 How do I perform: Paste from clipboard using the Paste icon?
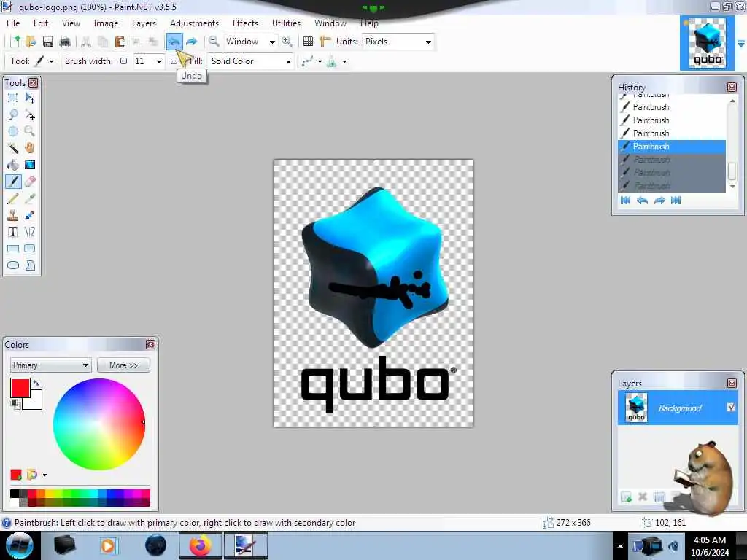120,42
